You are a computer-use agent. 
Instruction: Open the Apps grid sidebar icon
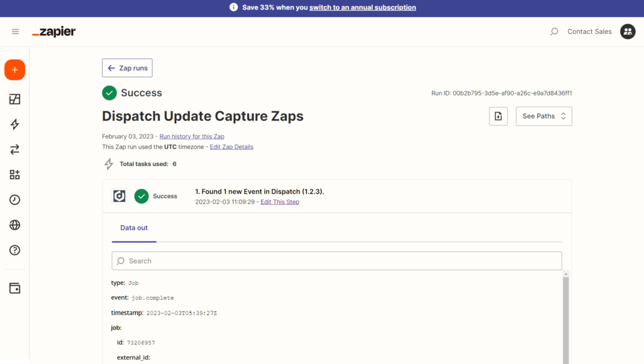click(x=14, y=175)
